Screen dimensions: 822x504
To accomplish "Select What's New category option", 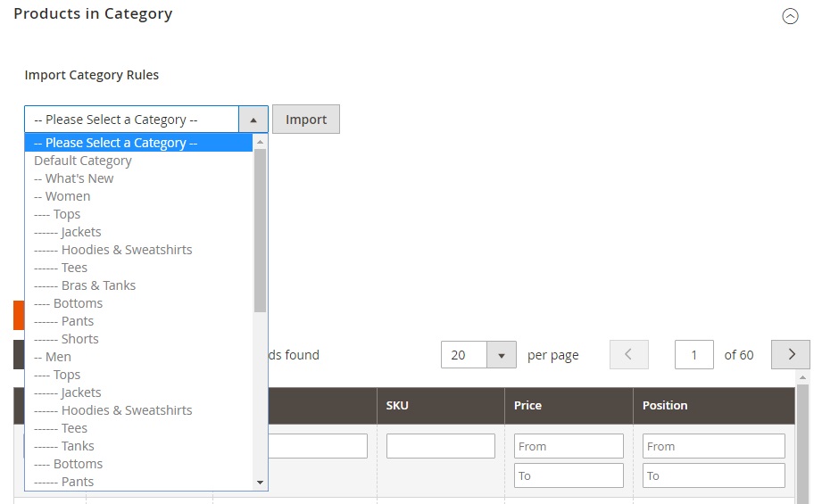I will pyautogui.click(x=138, y=178).
